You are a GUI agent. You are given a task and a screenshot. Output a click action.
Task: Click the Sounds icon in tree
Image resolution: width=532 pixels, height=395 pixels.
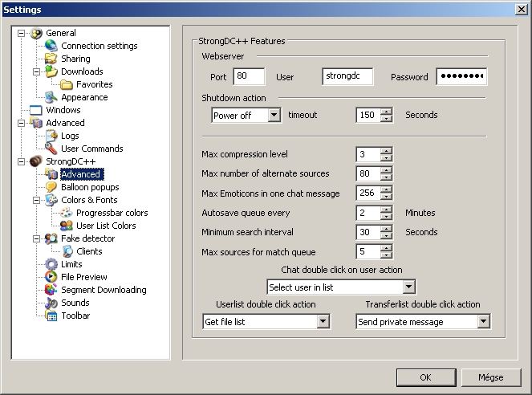pyautogui.click(x=51, y=303)
